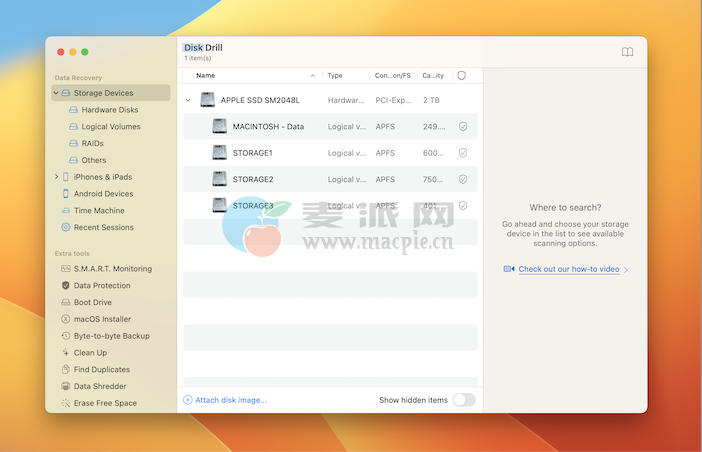702x452 pixels.
Task: Click the STORAGE2 volume icon
Action: click(x=219, y=179)
